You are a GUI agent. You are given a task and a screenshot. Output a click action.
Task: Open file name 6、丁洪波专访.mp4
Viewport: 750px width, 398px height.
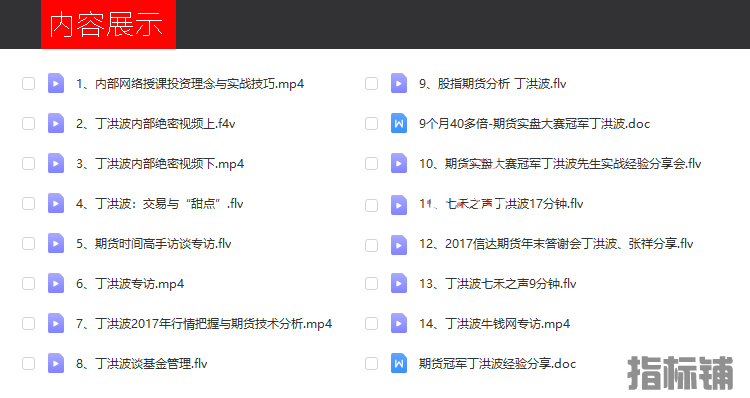click(130, 283)
